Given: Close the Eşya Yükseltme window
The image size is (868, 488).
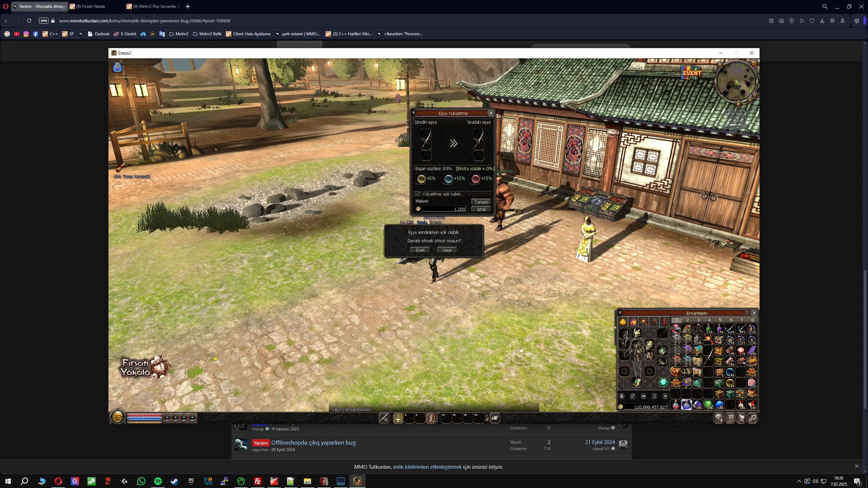Looking at the screenshot, I should 491,113.
